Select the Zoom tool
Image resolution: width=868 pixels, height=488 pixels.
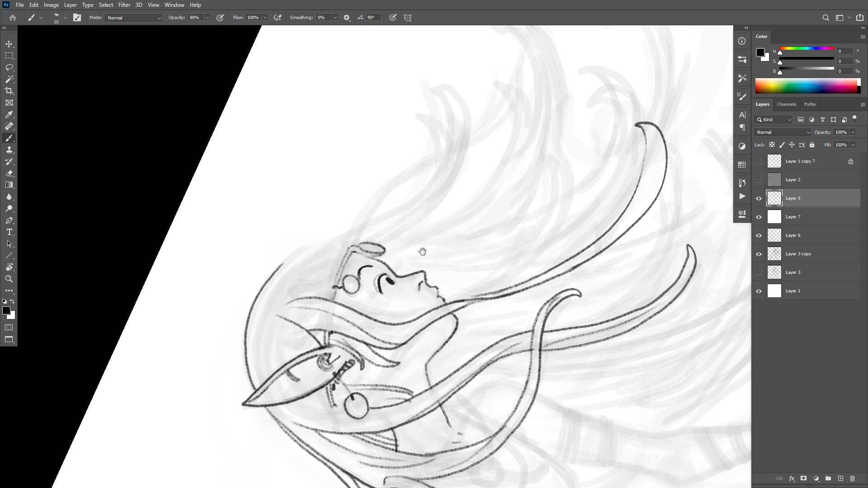click(9, 279)
